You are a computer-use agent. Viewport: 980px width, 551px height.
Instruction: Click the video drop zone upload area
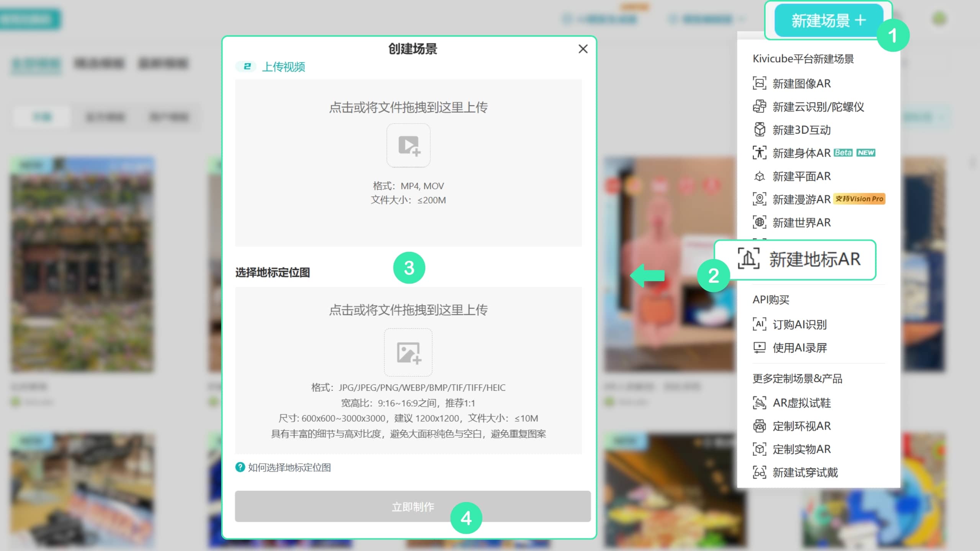coord(408,163)
